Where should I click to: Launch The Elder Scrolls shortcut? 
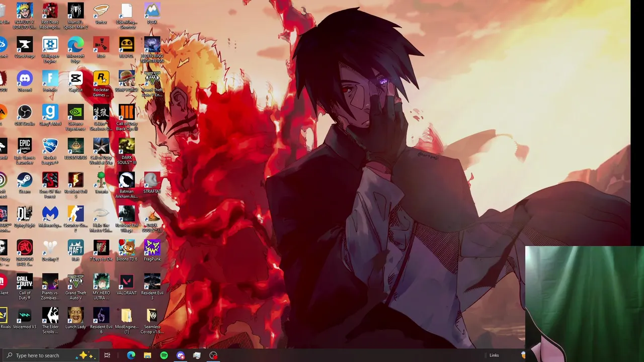(50, 321)
